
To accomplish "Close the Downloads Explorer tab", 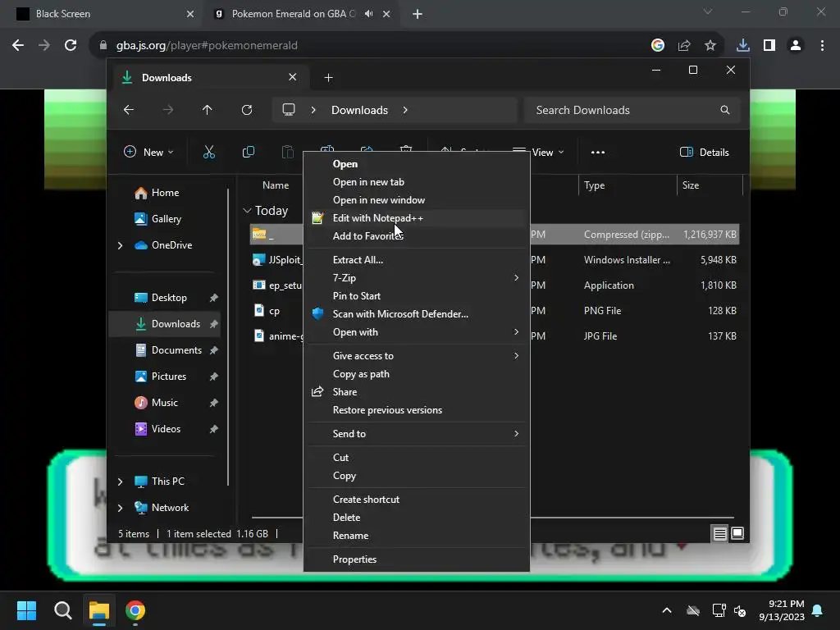I will pos(293,77).
